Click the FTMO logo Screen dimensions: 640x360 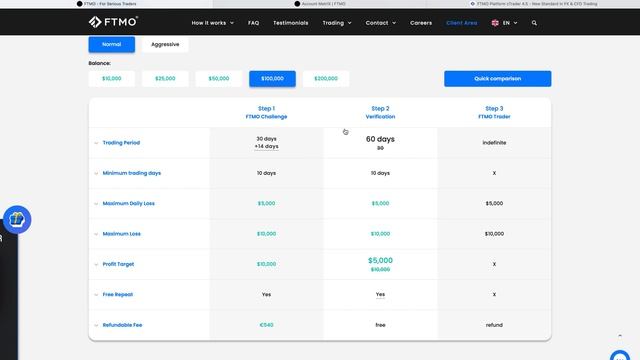pos(113,22)
